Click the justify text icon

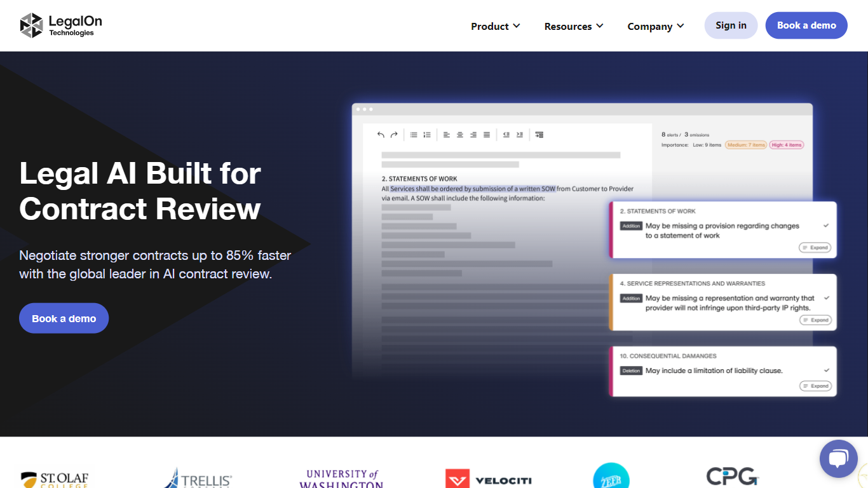pos(487,135)
